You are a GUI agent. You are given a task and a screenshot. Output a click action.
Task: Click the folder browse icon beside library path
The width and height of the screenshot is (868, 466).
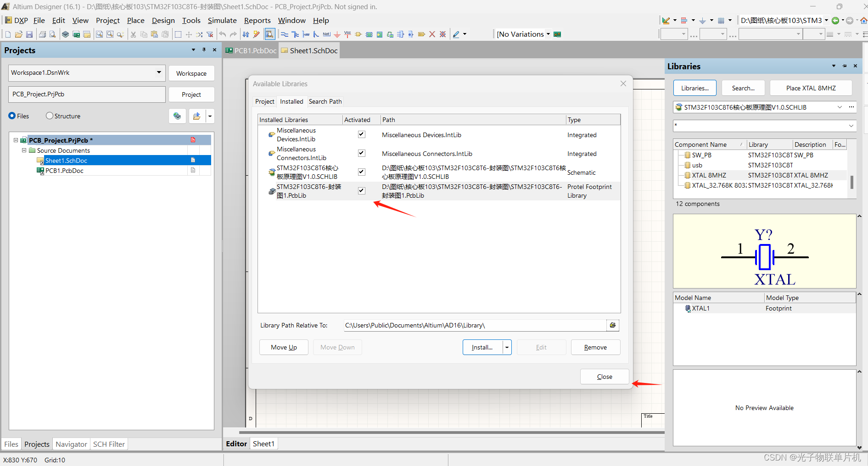613,325
